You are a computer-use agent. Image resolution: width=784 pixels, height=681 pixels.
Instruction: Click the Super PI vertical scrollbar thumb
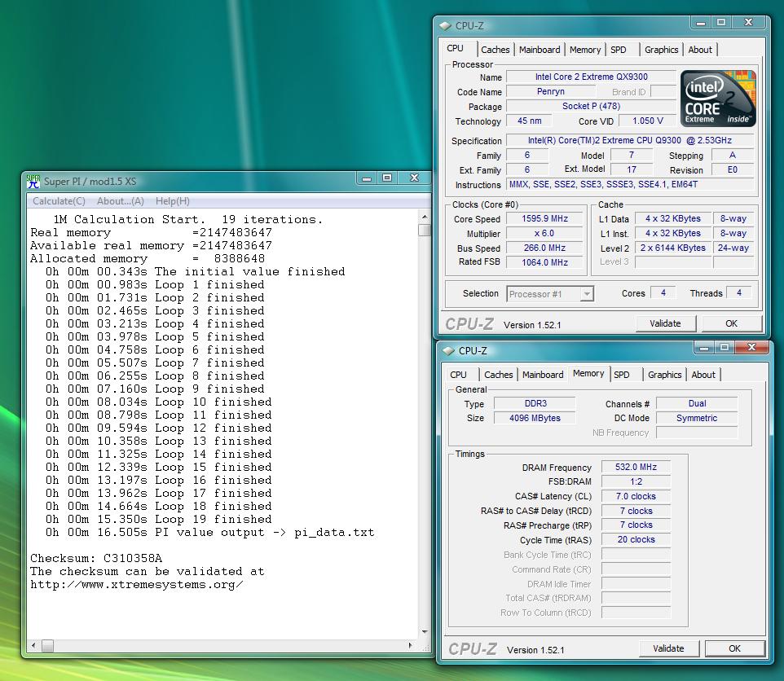point(425,230)
